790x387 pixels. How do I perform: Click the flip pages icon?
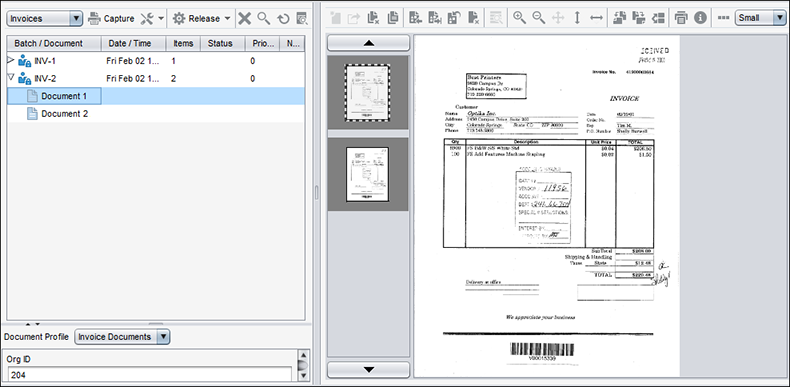[639, 18]
